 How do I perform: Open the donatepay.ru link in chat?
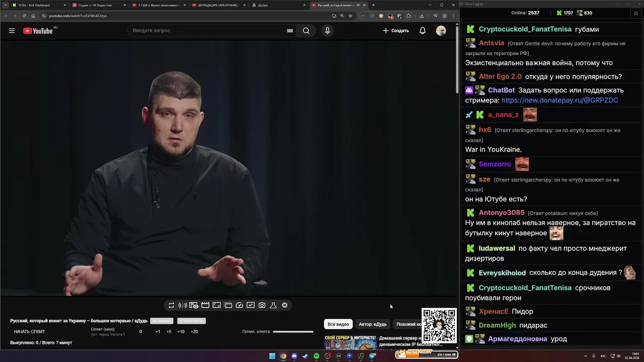(560, 100)
